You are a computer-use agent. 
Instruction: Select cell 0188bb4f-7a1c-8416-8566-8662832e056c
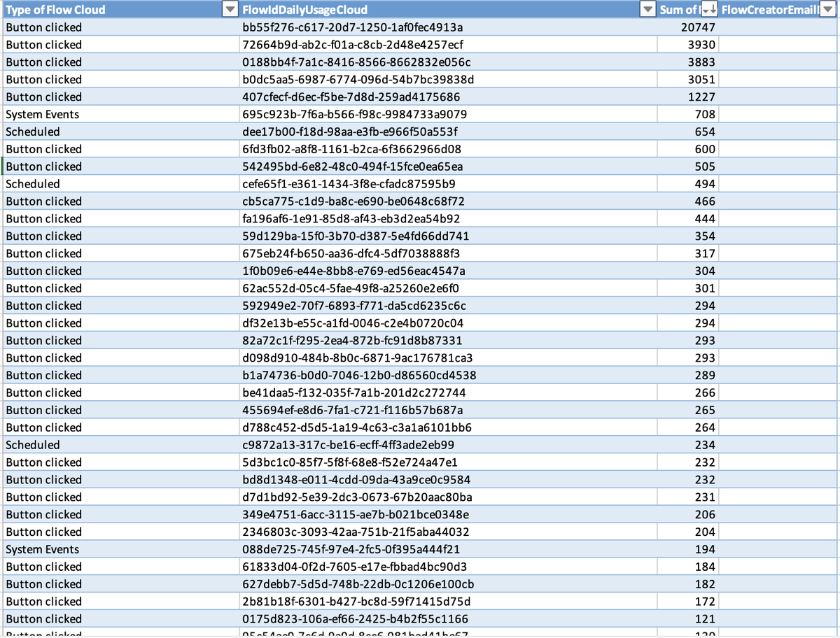[448, 62]
